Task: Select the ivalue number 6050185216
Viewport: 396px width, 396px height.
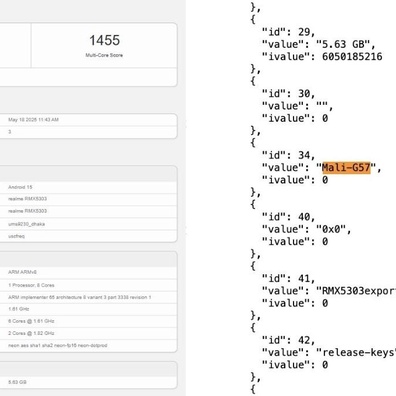Action: point(352,57)
